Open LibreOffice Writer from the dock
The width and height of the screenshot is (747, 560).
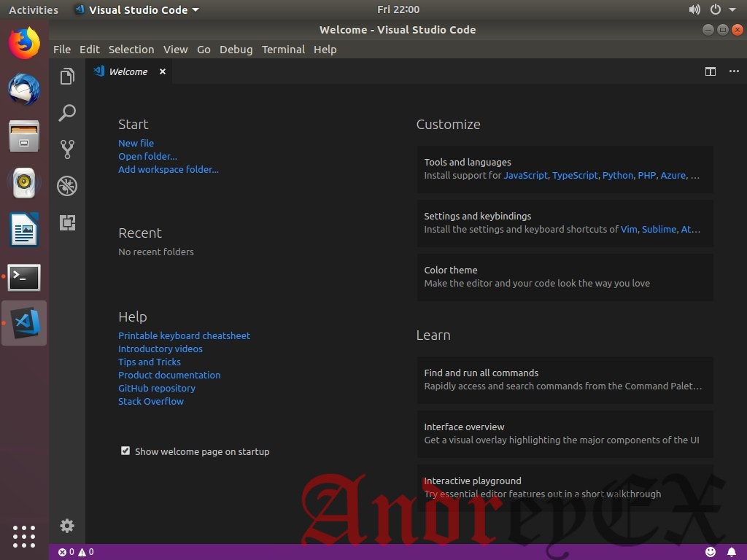pyautogui.click(x=24, y=229)
